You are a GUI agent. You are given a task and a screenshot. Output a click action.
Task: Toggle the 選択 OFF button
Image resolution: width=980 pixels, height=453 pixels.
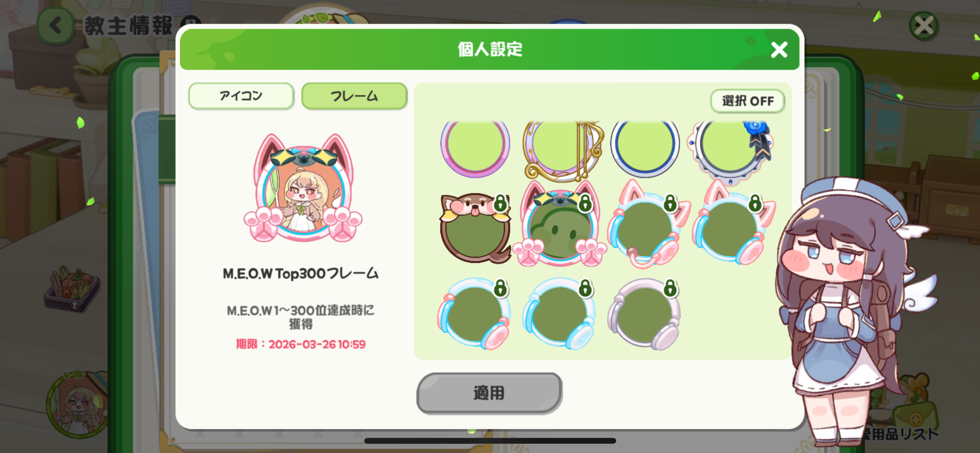tap(747, 101)
